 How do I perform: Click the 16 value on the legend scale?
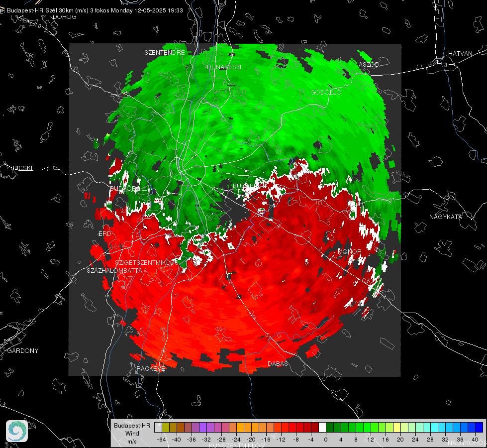[x=386, y=440]
